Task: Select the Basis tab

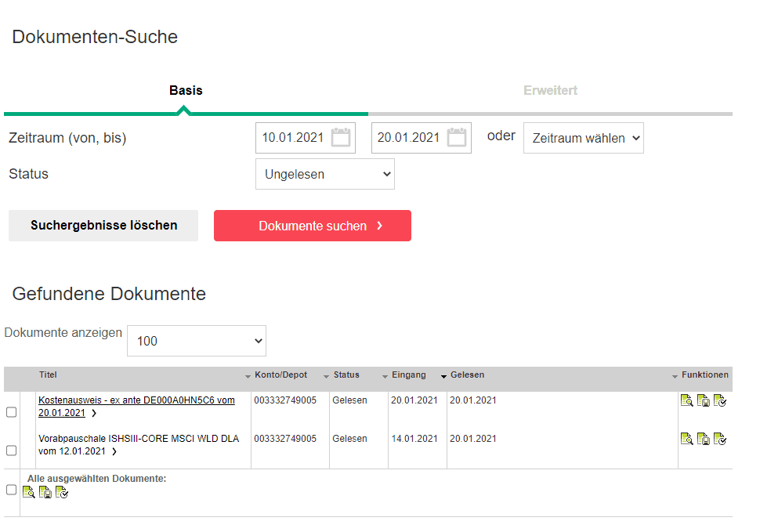Action: 186,90
